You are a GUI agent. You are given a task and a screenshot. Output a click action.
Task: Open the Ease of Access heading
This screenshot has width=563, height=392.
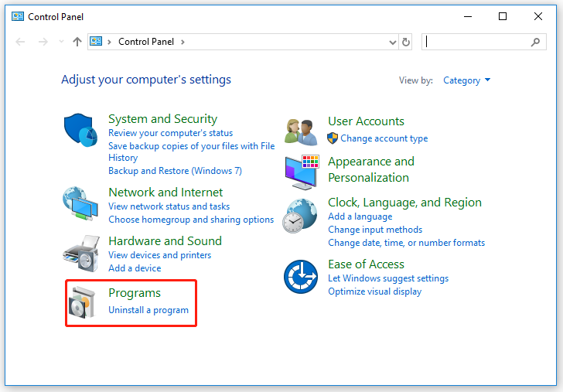pyautogui.click(x=367, y=264)
